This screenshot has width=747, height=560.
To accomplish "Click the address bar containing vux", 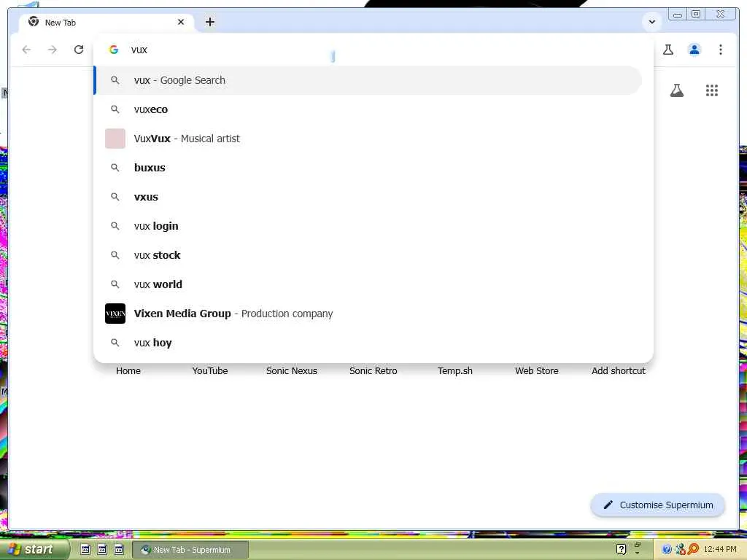I will pyautogui.click(x=374, y=50).
